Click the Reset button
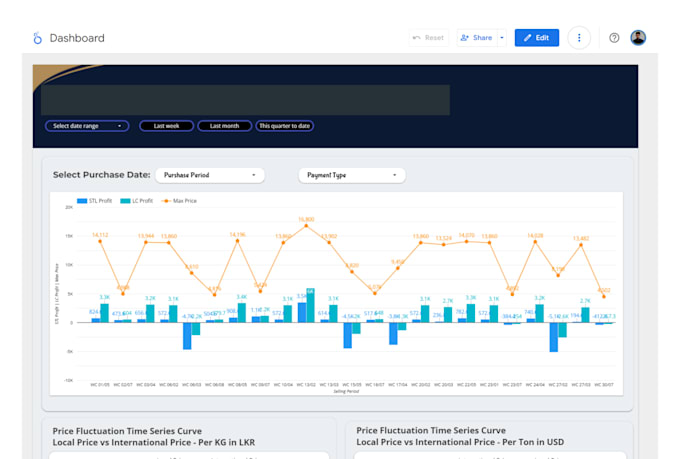The height and width of the screenshot is (459, 680). pyautogui.click(x=428, y=38)
